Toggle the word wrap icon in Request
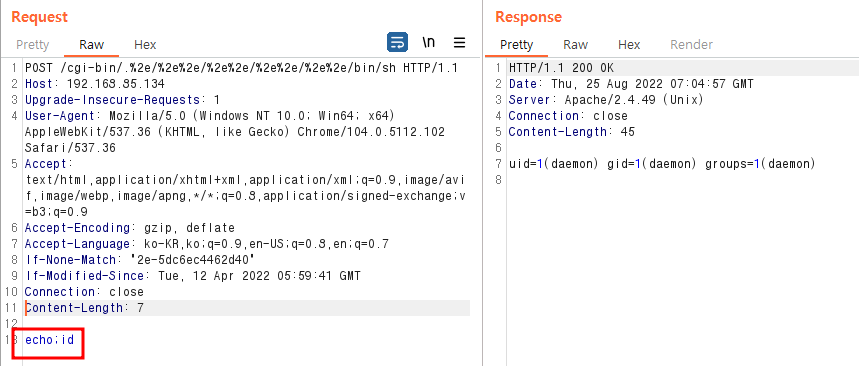Image resolution: width=859 pixels, height=366 pixels. point(397,42)
